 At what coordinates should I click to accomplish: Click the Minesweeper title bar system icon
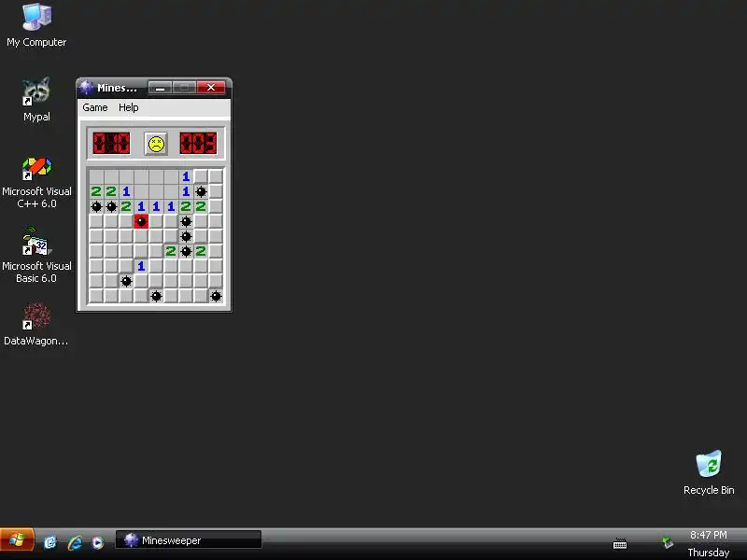coord(86,88)
